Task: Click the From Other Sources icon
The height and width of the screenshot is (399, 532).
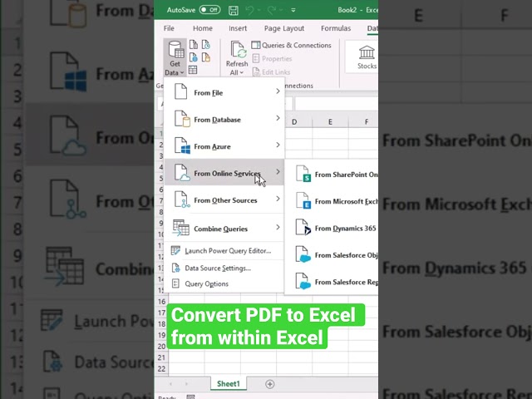Action: coord(182,199)
